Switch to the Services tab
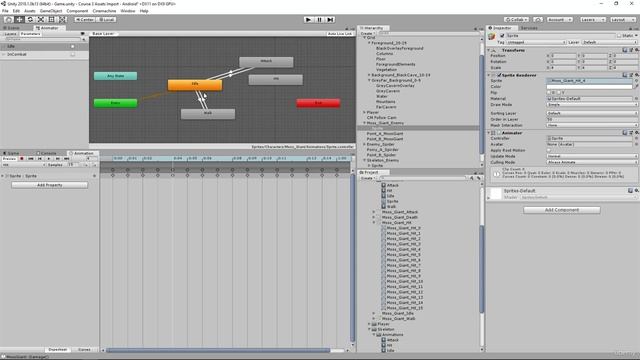 (529, 28)
